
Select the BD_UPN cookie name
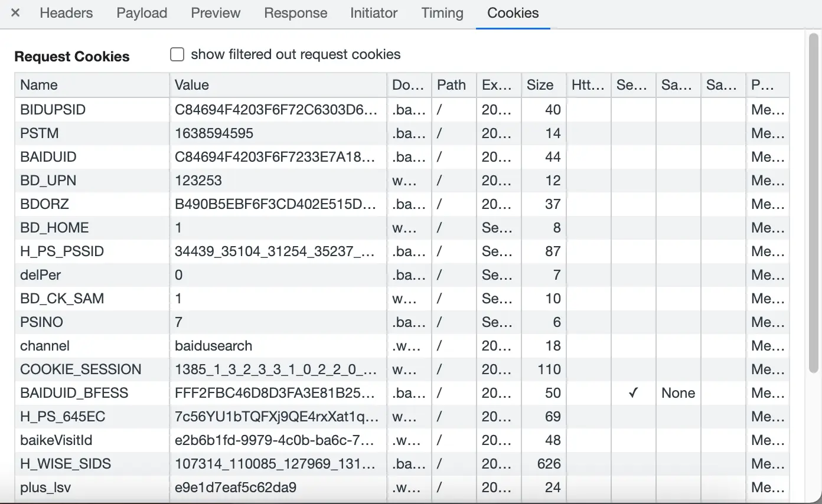tap(48, 181)
